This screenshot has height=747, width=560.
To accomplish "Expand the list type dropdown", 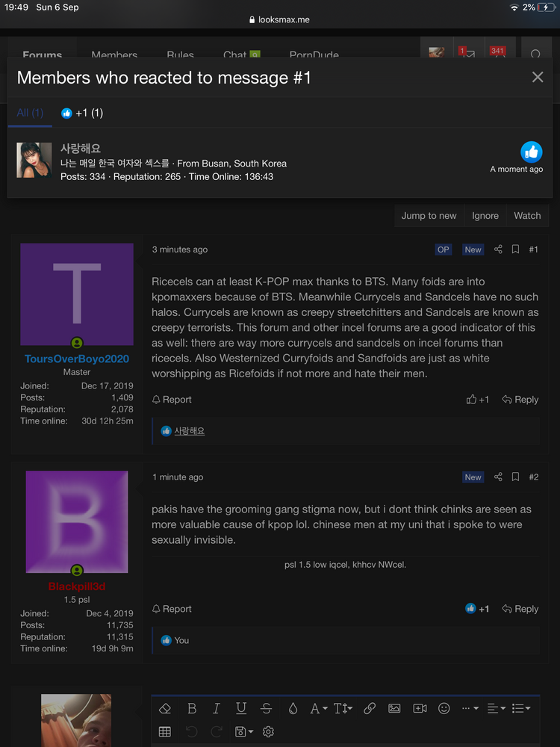I will 521,708.
